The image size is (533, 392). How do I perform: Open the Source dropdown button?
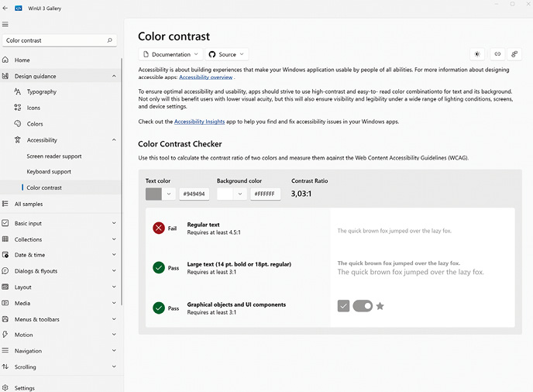pyautogui.click(x=227, y=54)
